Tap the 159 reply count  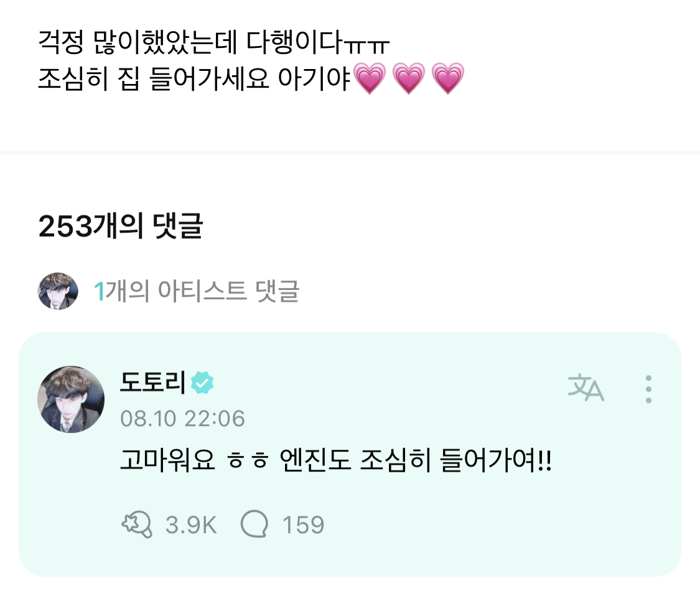[303, 525]
